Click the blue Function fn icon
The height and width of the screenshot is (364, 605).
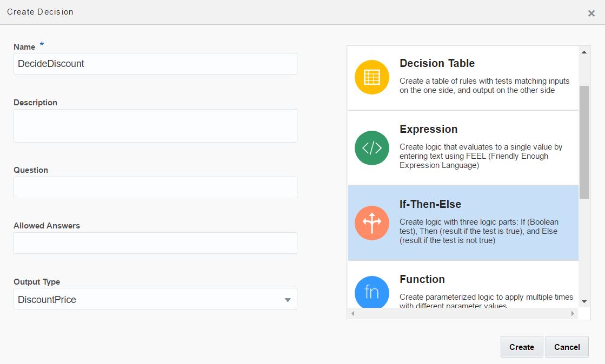coord(372,292)
